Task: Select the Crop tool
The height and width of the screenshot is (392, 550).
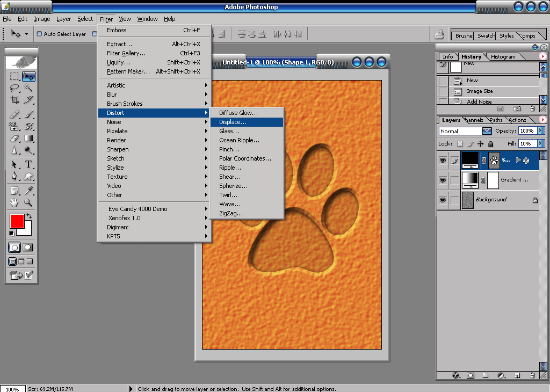Action: click(x=15, y=100)
